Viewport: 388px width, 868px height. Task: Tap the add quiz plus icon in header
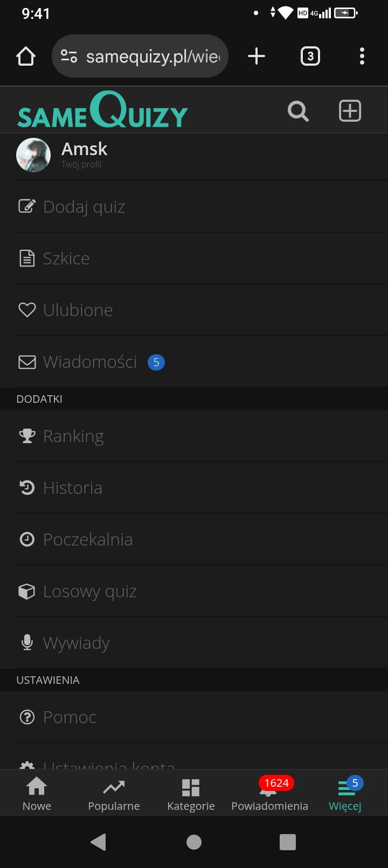click(x=350, y=111)
